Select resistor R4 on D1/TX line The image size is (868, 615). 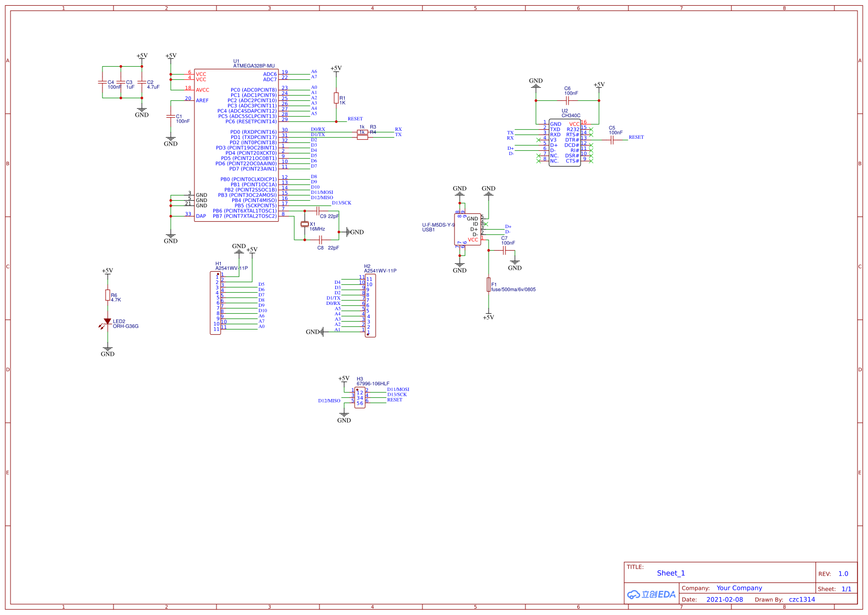(362, 137)
